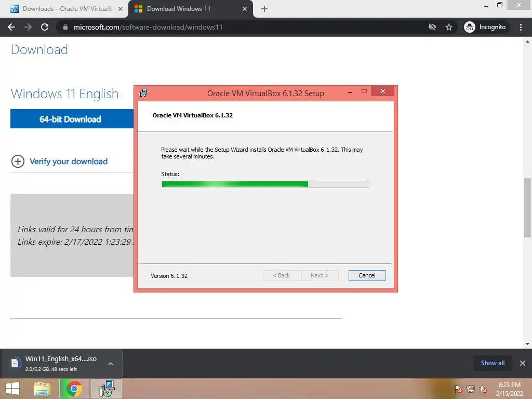
Task: Switch to Chrome in the taskbar
Action: (x=74, y=389)
